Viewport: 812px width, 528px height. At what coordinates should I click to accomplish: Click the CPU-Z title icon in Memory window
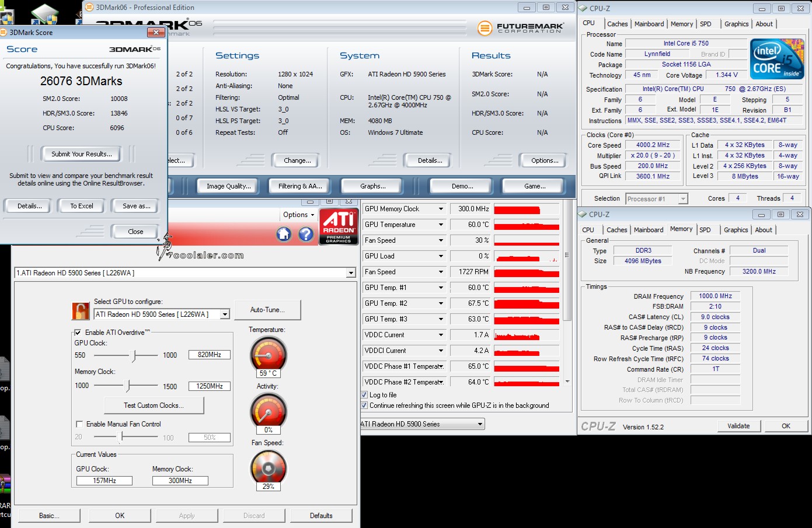(583, 214)
